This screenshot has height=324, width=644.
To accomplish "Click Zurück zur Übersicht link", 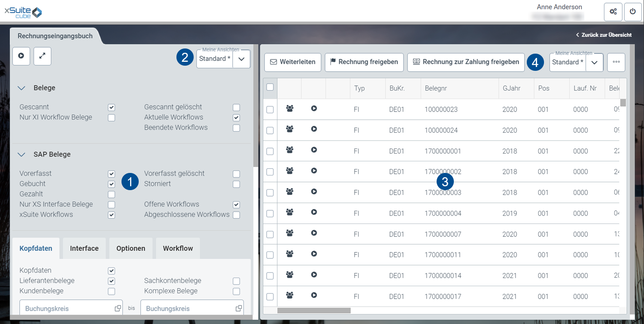I will 604,35.
